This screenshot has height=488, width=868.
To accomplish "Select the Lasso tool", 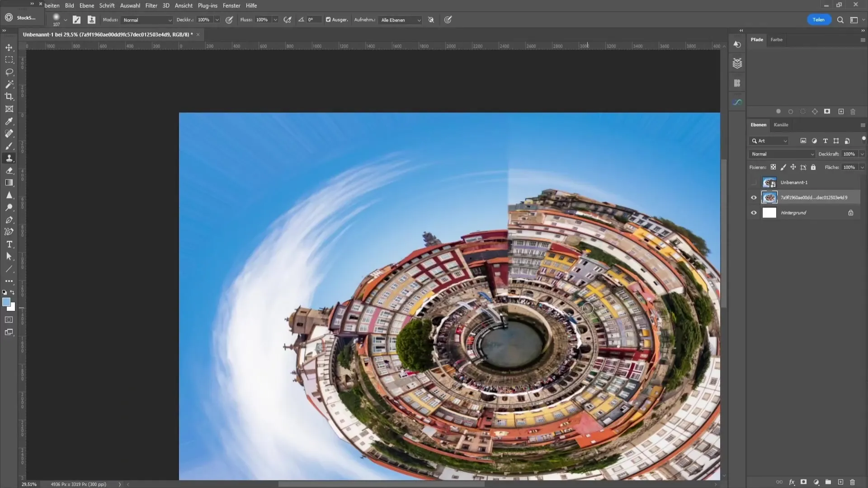I will (9, 71).
